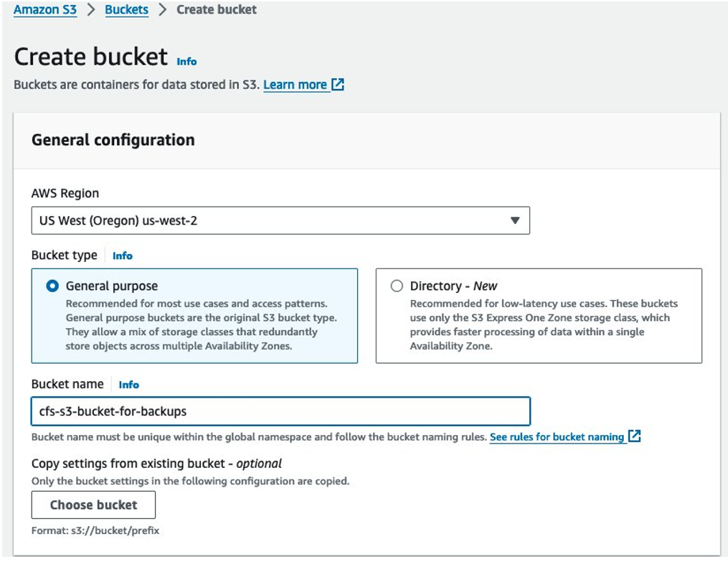Image resolution: width=728 pixels, height=562 pixels.
Task: Click the breadcrumb chevron after Amazon S3
Action: pyautogui.click(x=91, y=11)
